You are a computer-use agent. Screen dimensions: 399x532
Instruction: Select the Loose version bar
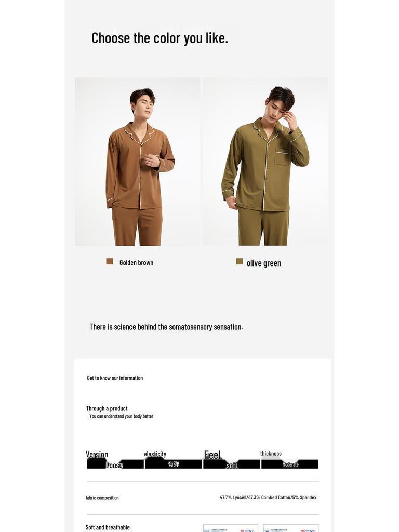(115, 464)
